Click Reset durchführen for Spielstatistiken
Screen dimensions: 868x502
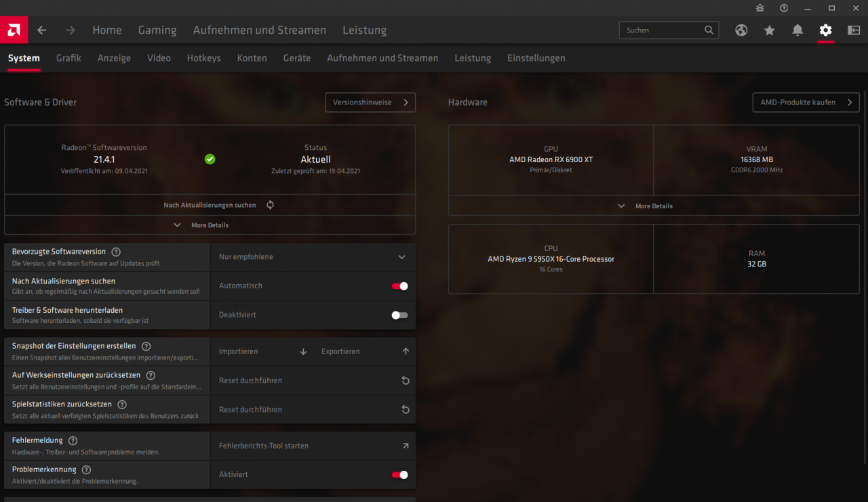point(313,410)
